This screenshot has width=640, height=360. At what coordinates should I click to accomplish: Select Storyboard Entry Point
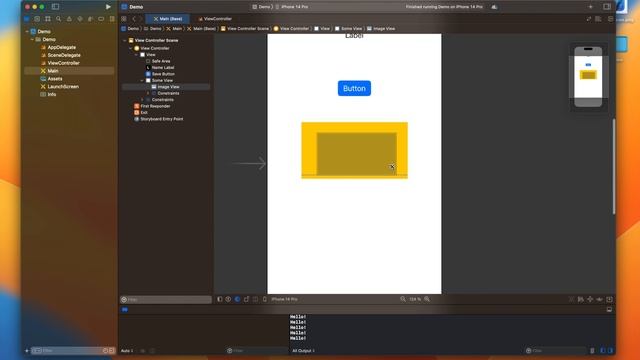[162, 119]
